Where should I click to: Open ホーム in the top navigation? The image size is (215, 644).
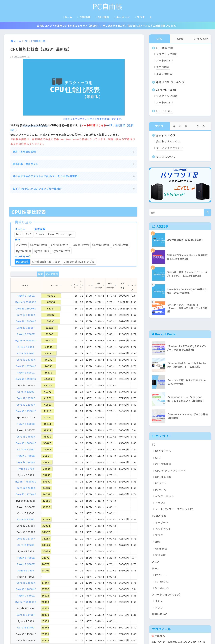tap(68, 17)
